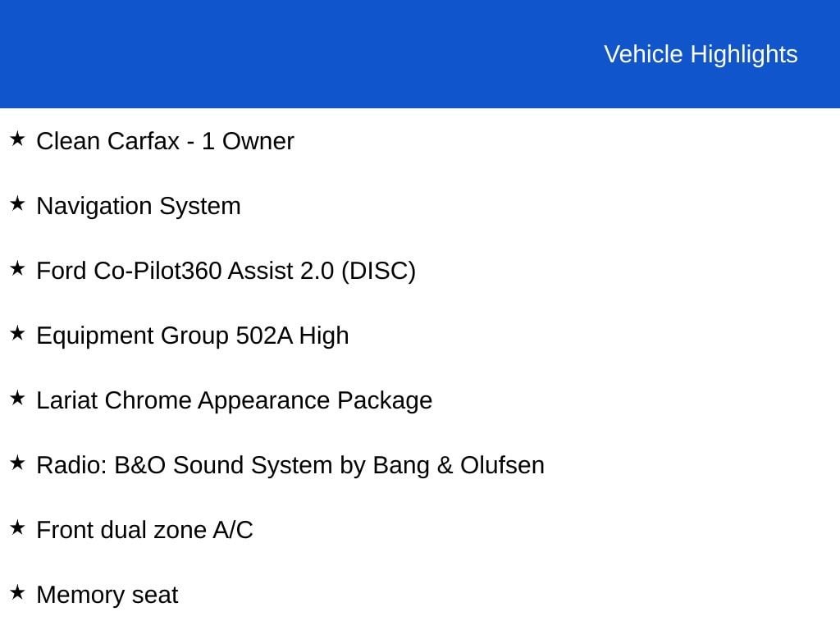Viewport: 840px width, 630px height.
Task: Click the star icon next to Memory seat
Action: [x=17, y=593]
